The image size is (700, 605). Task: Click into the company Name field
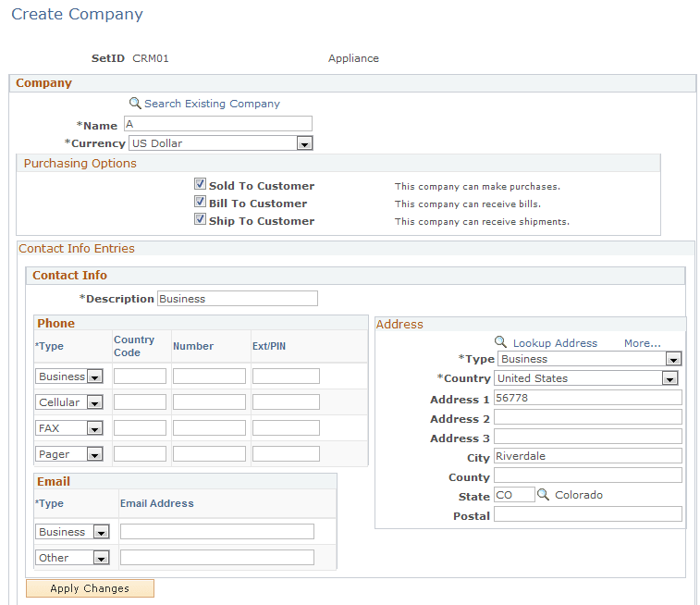click(x=218, y=124)
